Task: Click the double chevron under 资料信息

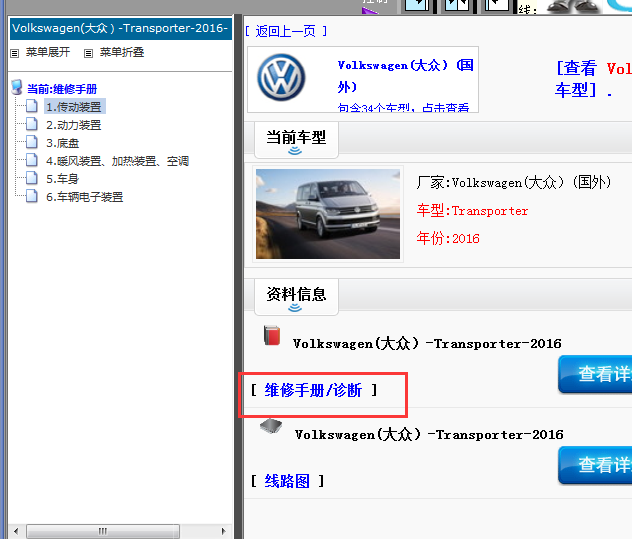Action: (295, 308)
